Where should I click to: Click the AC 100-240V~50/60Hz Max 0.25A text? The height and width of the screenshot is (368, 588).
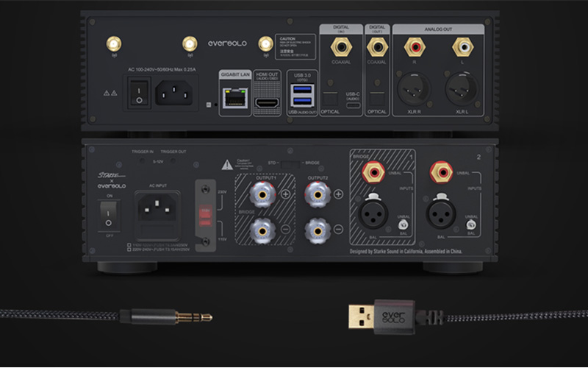click(162, 69)
